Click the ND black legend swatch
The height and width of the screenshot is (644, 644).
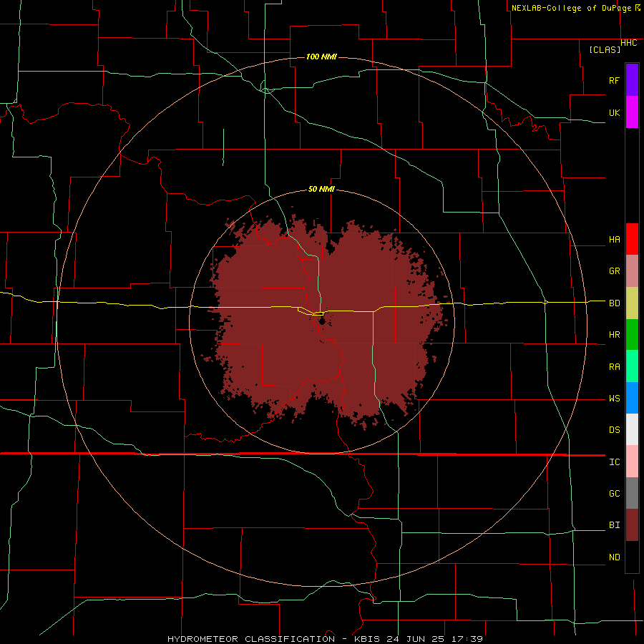tap(632, 557)
